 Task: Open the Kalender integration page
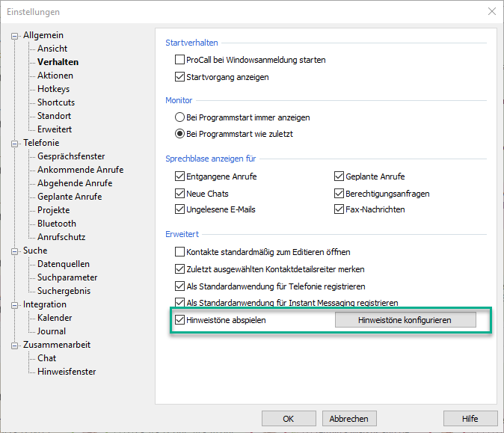pyautogui.click(x=55, y=318)
